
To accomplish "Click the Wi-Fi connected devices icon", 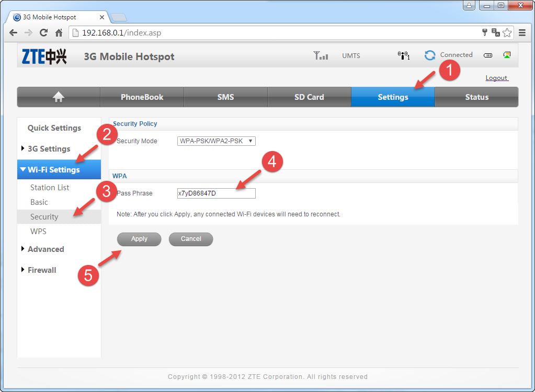I will tap(403, 55).
